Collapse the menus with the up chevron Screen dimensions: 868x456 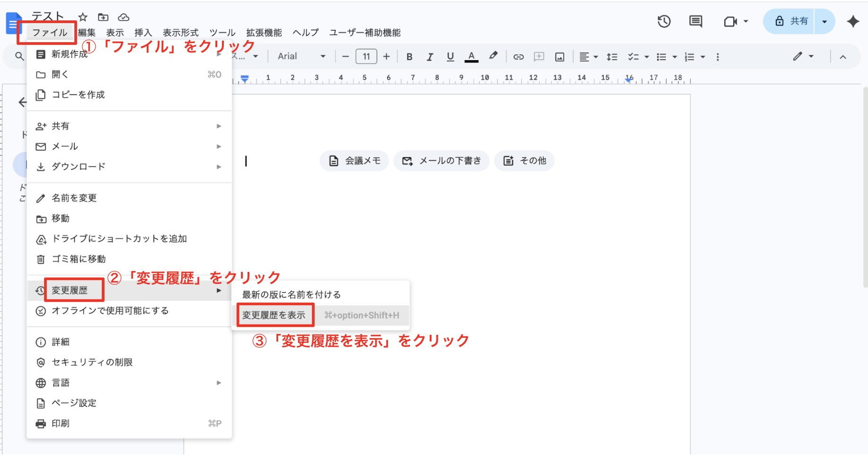point(842,57)
